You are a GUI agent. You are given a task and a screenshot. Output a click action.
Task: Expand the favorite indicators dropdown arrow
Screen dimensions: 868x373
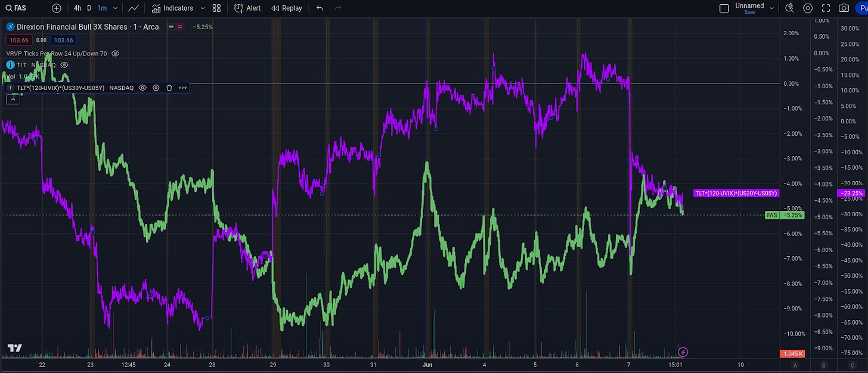tap(203, 8)
